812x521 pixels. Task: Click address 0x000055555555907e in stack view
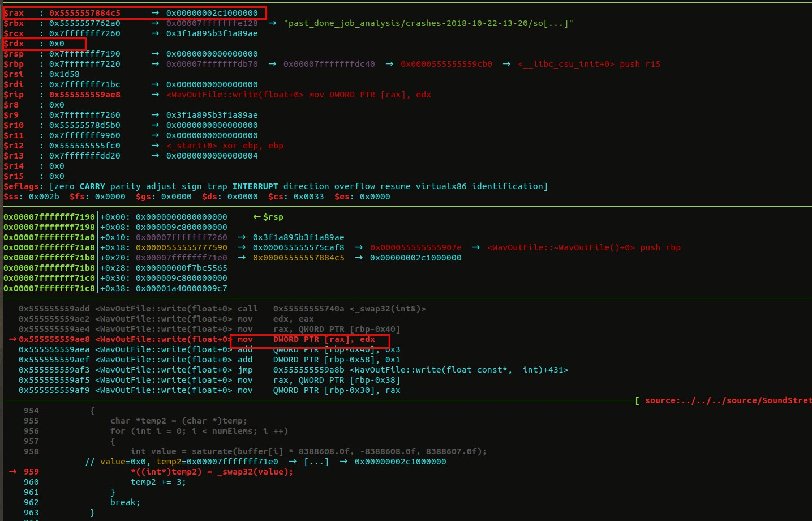(x=416, y=247)
